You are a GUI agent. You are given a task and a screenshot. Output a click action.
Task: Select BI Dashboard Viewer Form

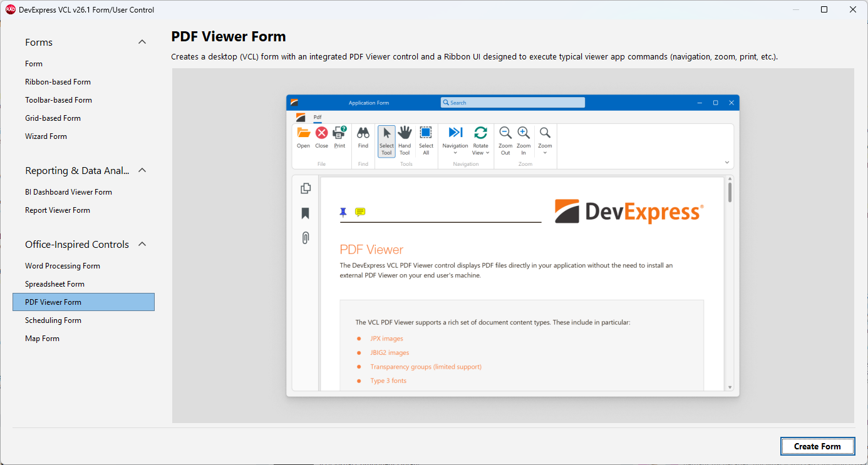click(83, 192)
